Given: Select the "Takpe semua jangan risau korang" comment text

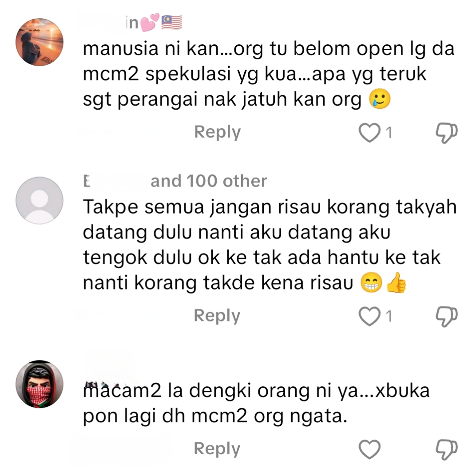Looking at the screenshot, I should click(x=270, y=245).
